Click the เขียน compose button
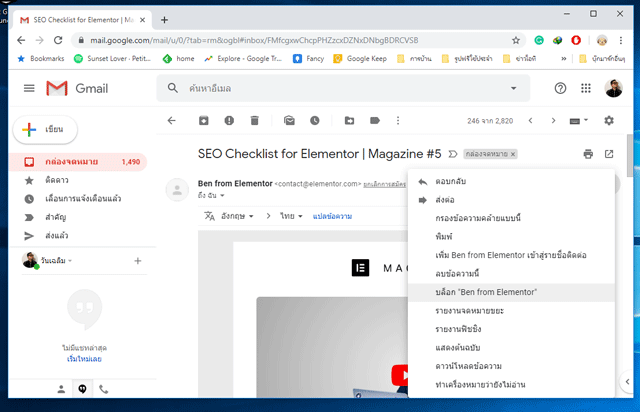 tap(45, 129)
